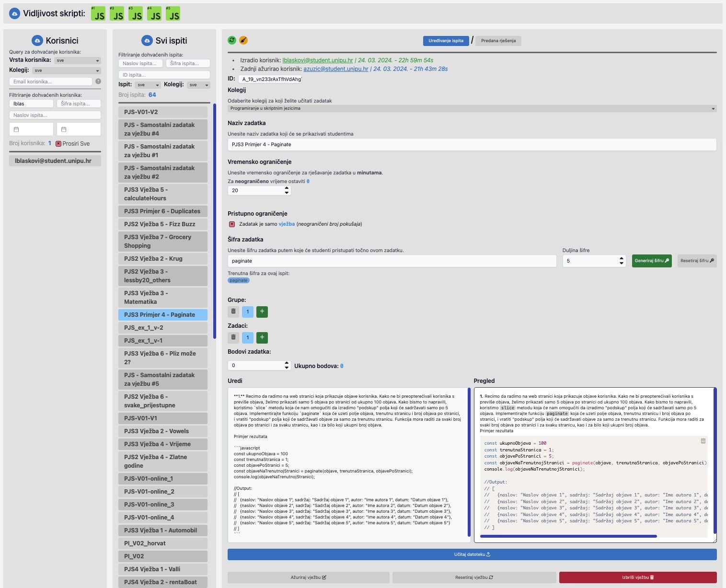Open exam PJS3 Vježba 7 - Grocery Shopping
Image resolution: width=726 pixels, height=588 pixels.
pos(163,242)
